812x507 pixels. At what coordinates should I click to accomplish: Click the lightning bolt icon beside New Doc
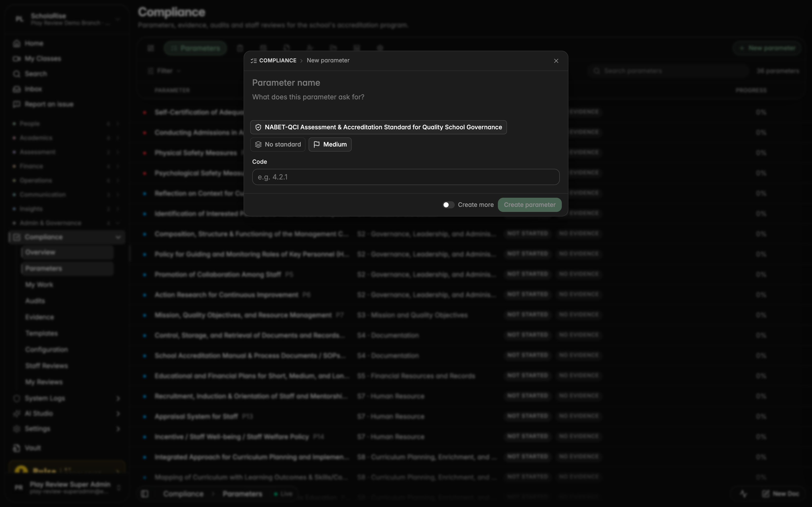click(x=743, y=494)
